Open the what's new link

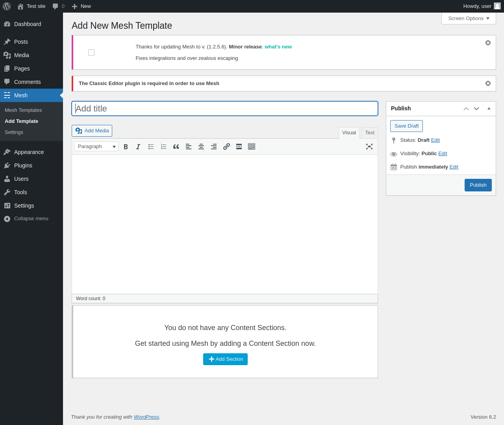pyautogui.click(x=278, y=47)
